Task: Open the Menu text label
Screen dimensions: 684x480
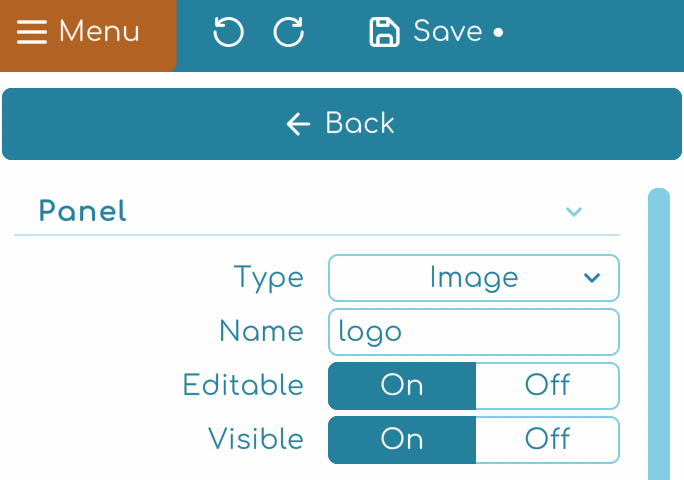Action: point(99,32)
